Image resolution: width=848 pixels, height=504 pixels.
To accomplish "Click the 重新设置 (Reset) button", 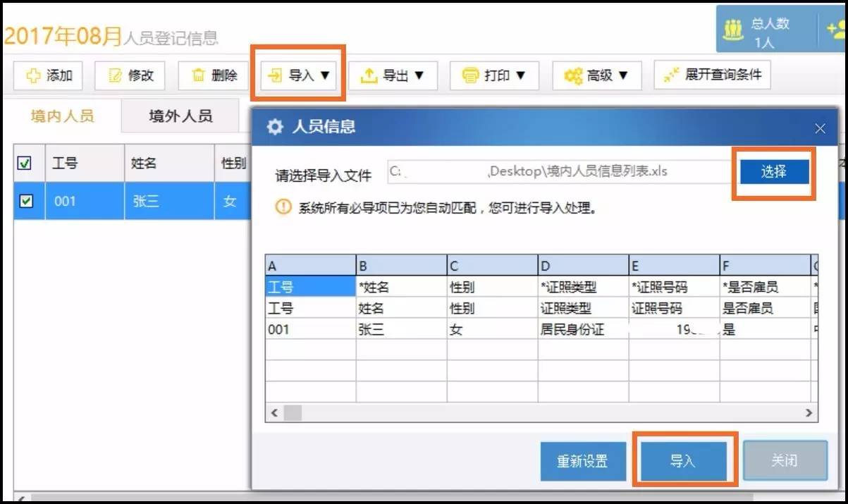I will (x=582, y=461).
